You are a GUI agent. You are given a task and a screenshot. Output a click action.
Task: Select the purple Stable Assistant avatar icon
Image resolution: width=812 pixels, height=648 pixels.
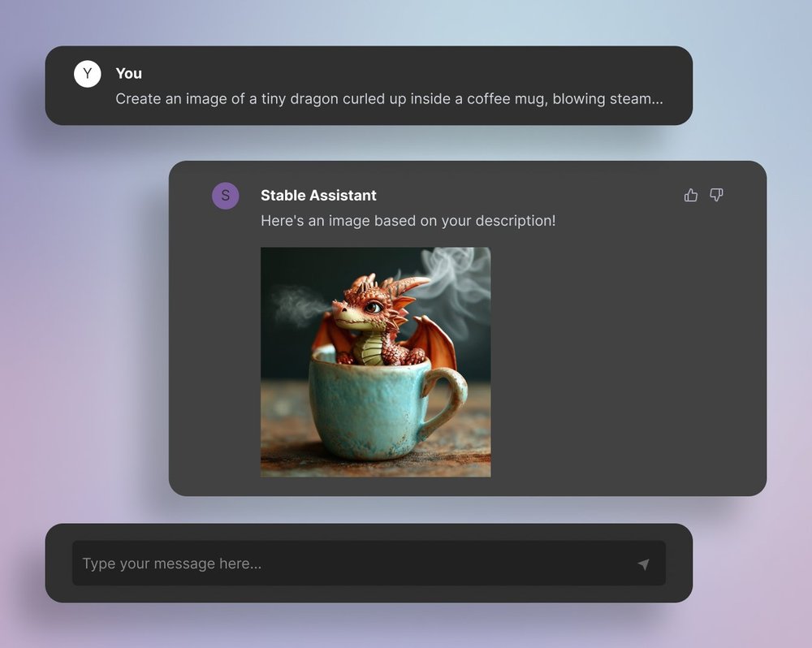[x=225, y=195]
